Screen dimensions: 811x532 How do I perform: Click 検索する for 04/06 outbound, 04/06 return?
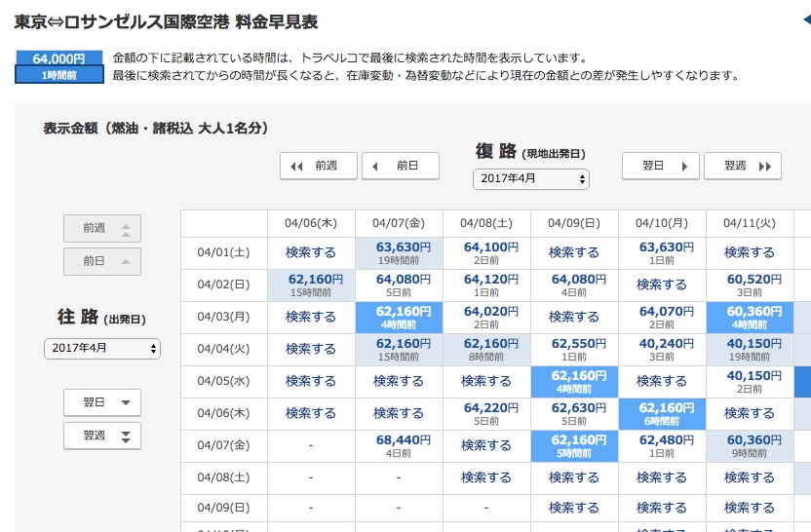(x=311, y=413)
